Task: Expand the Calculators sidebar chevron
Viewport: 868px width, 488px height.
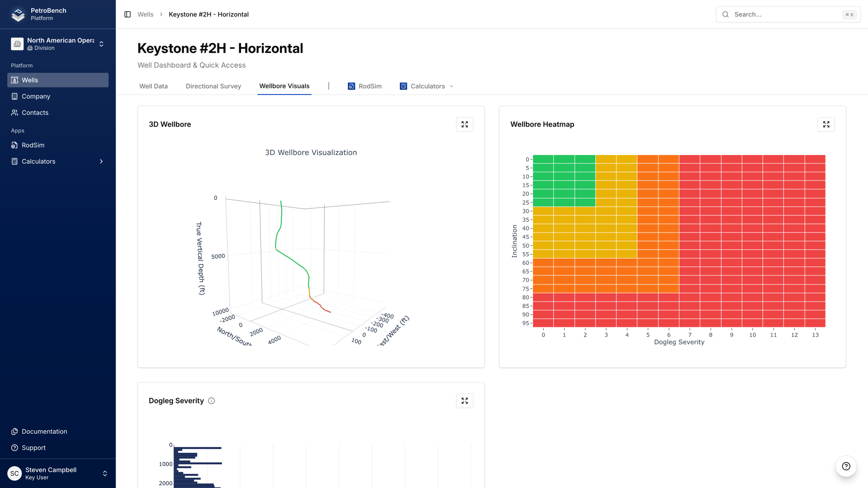Action: point(101,161)
